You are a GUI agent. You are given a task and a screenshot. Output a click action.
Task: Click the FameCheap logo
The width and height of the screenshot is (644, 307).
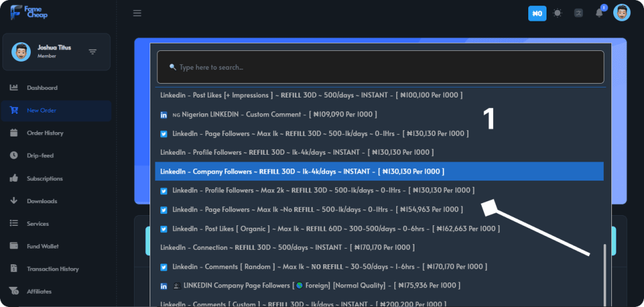(x=29, y=13)
